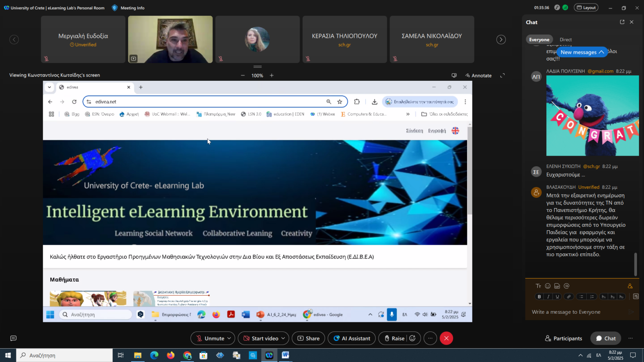Open Windows Start menu
This screenshot has width=644, height=362.
coord(8,355)
